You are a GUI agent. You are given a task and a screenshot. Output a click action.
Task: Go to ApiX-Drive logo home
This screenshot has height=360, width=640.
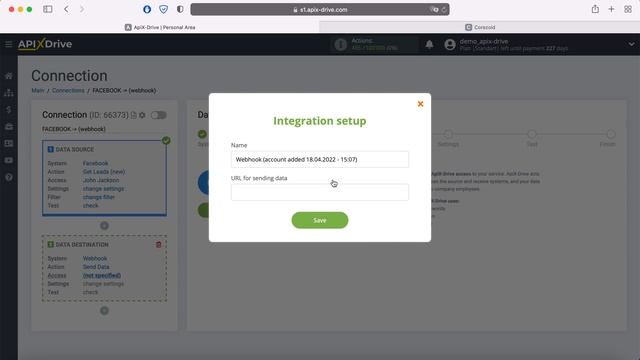click(x=45, y=44)
